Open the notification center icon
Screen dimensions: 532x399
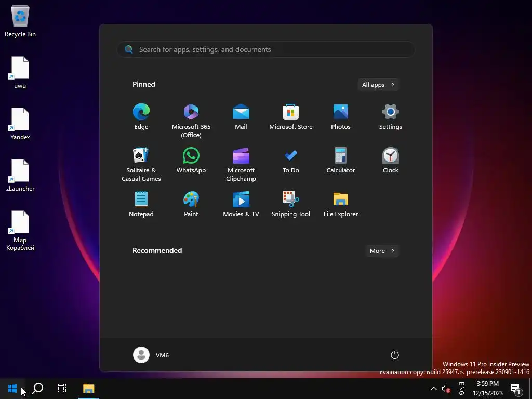pyautogui.click(x=516, y=389)
